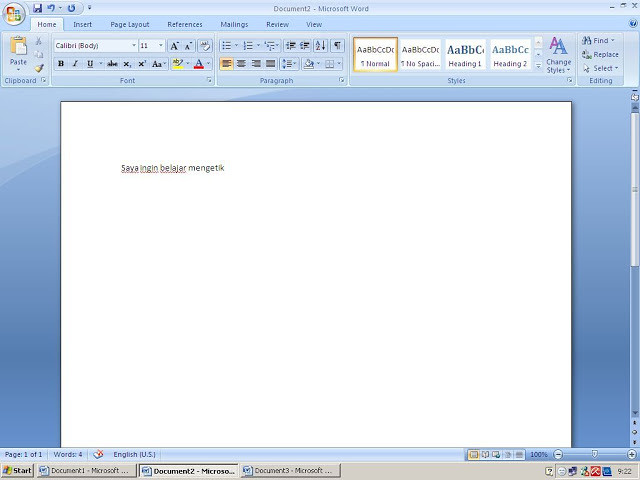The image size is (640, 480).
Task: Open Word Help question mark icon
Action: click(x=633, y=24)
